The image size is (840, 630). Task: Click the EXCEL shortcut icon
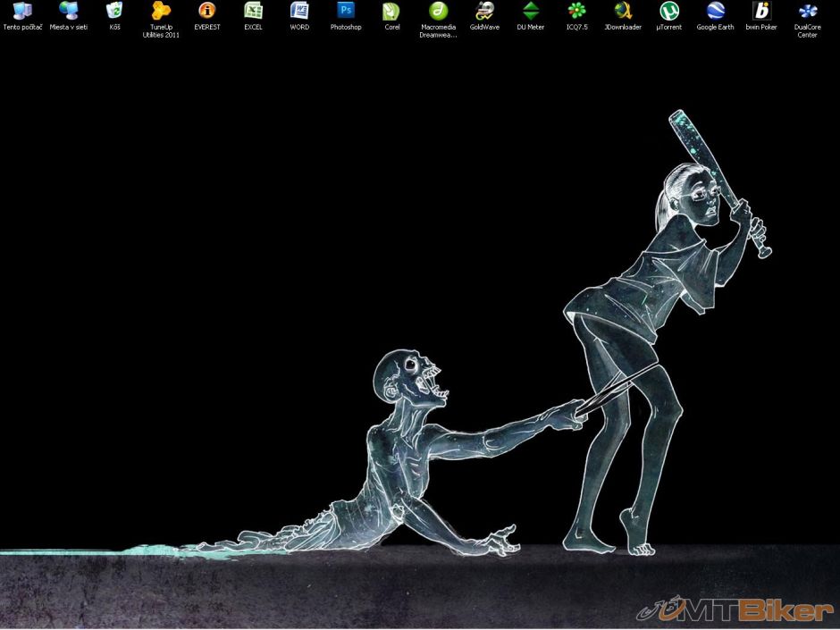coord(254,12)
